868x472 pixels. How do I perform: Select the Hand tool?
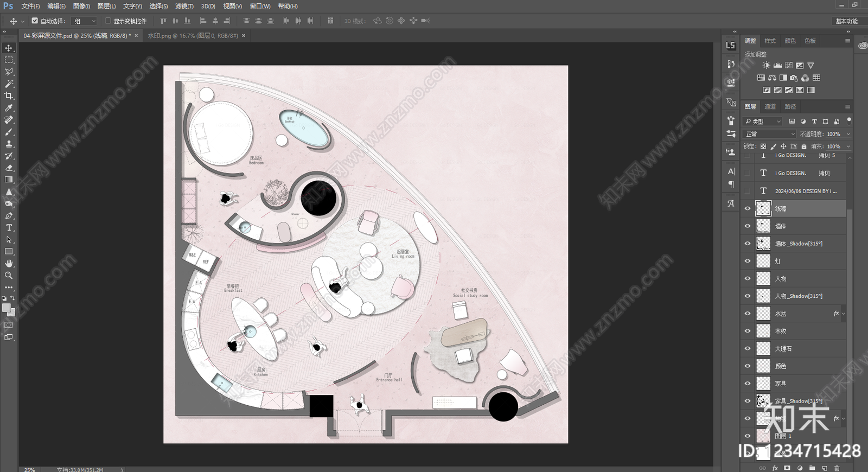(9, 264)
